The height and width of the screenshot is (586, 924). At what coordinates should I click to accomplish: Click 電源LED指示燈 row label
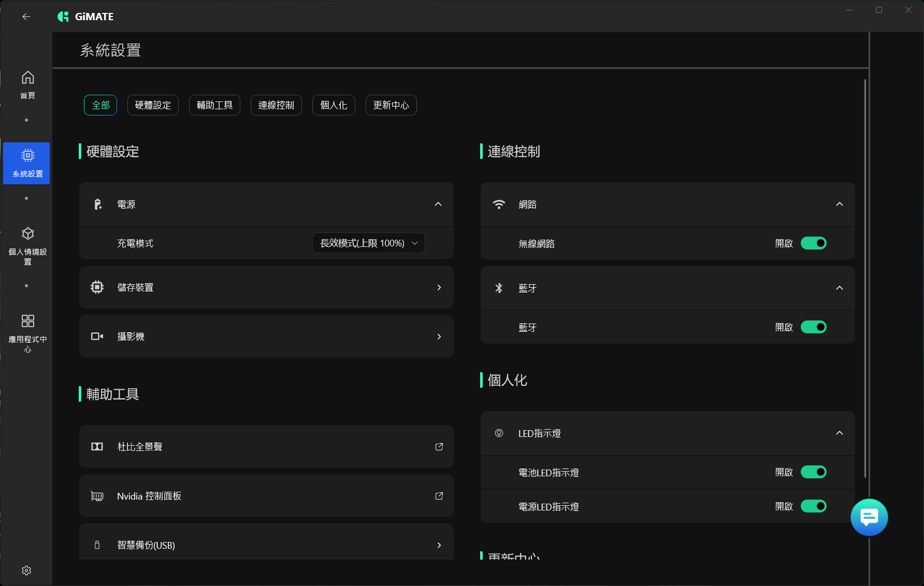(x=548, y=507)
